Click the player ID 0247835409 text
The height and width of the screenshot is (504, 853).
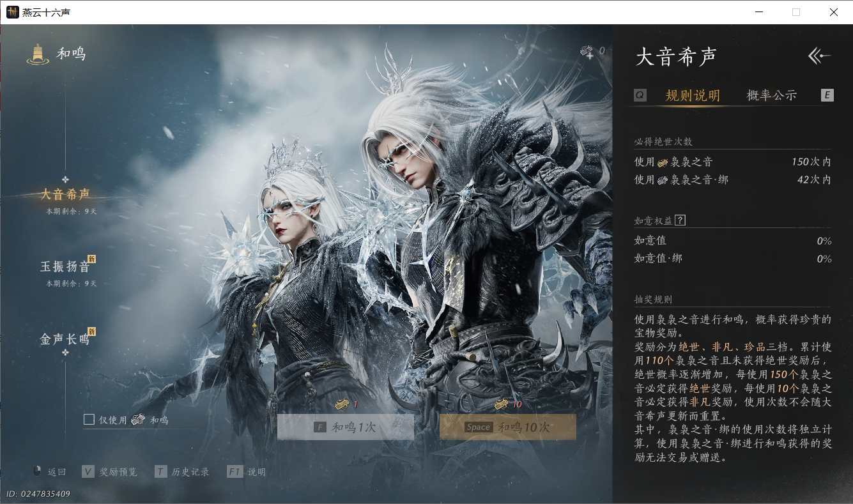tap(38, 494)
